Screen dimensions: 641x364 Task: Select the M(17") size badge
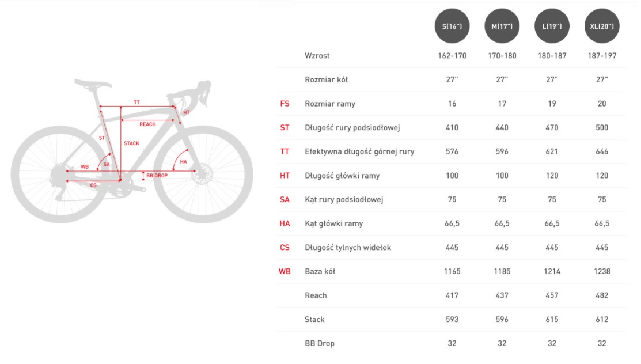pyautogui.click(x=502, y=26)
